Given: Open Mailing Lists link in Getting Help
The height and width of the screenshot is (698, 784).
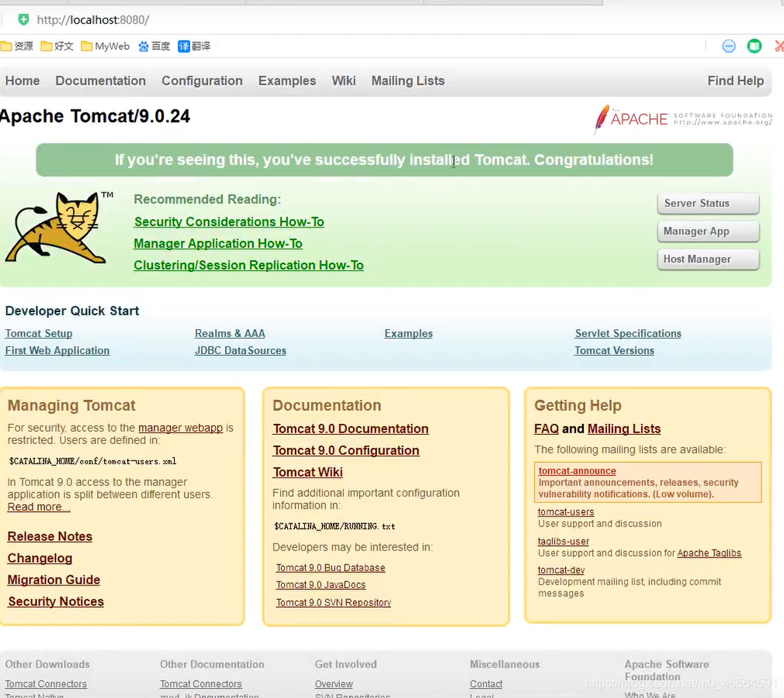Looking at the screenshot, I should pos(624,429).
